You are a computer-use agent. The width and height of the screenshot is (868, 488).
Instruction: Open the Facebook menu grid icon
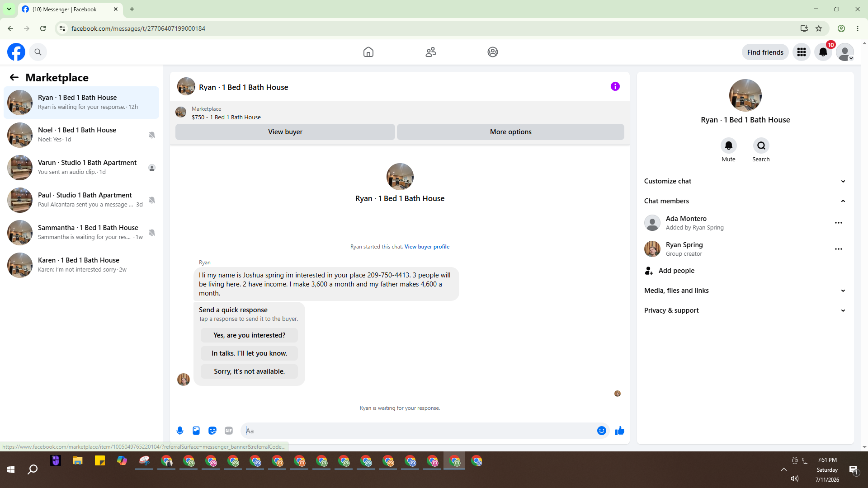click(802, 52)
